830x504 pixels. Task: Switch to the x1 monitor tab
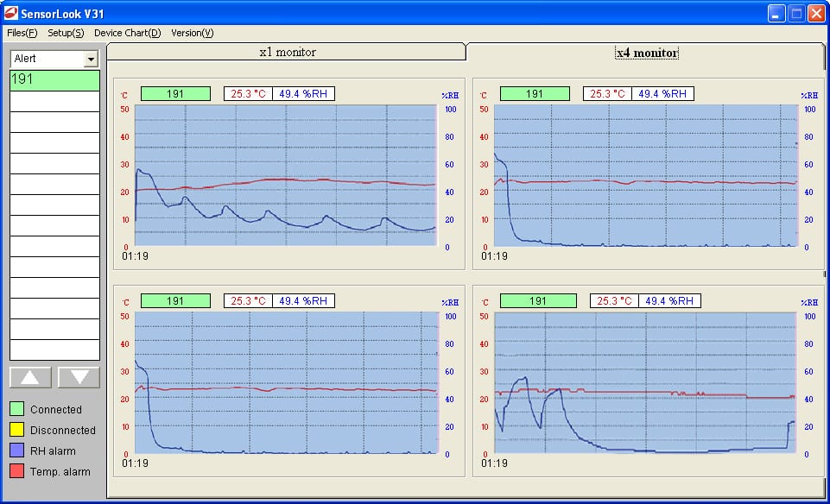click(288, 52)
